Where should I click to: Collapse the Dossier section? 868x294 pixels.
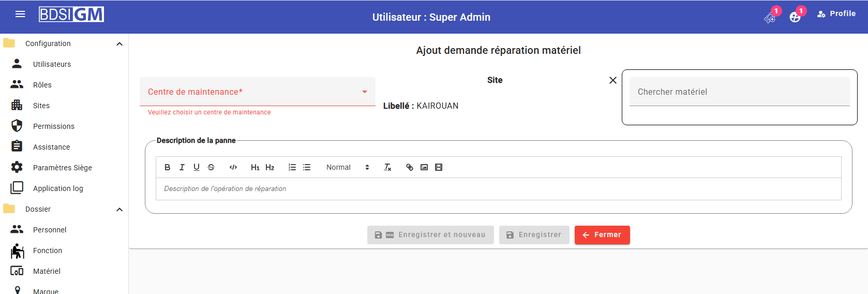[119, 210]
